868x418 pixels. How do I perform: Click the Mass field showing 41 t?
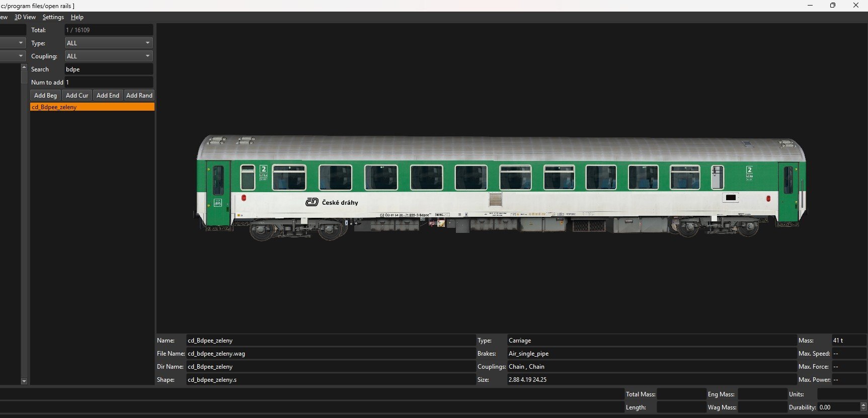click(x=849, y=341)
